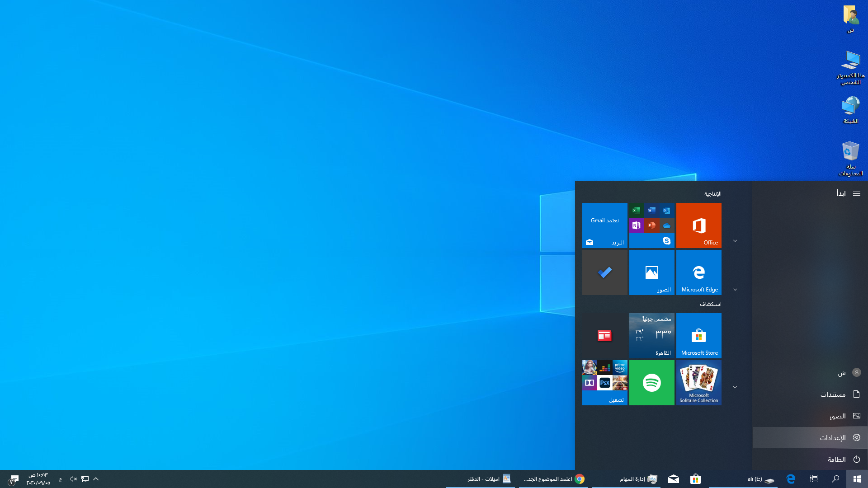The image size is (868, 488).
Task: Expand the Start menu hamburger icon
Action: [856, 193]
